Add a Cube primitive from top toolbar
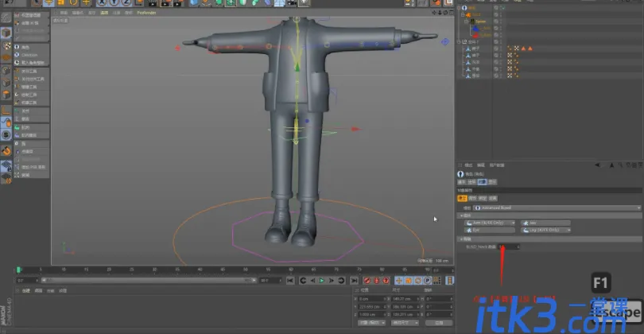This screenshot has height=334, width=644. tap(194, 3)
